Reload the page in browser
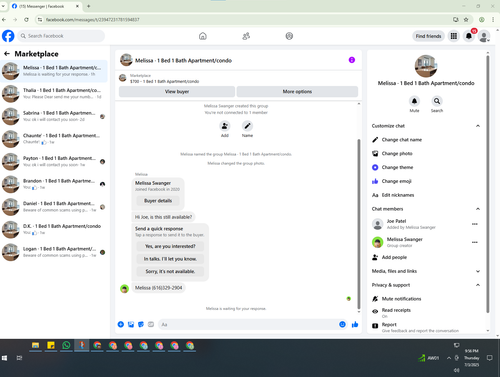Screen dimensions: 500x377 [x=26, y=20]
